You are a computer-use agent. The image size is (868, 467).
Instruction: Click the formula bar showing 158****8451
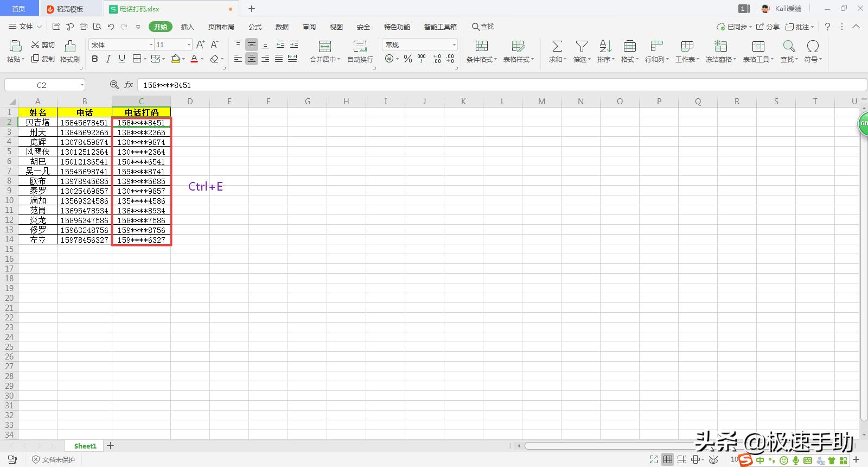488,85
